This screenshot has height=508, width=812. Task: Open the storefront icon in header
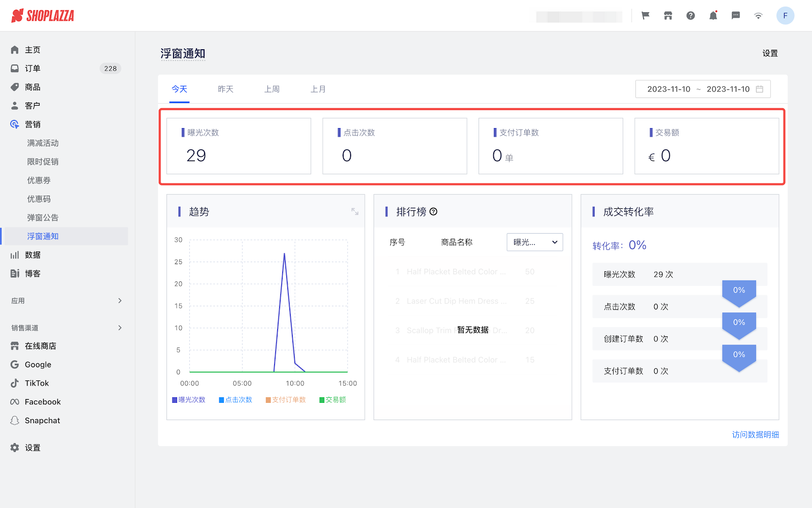point(668,16)
